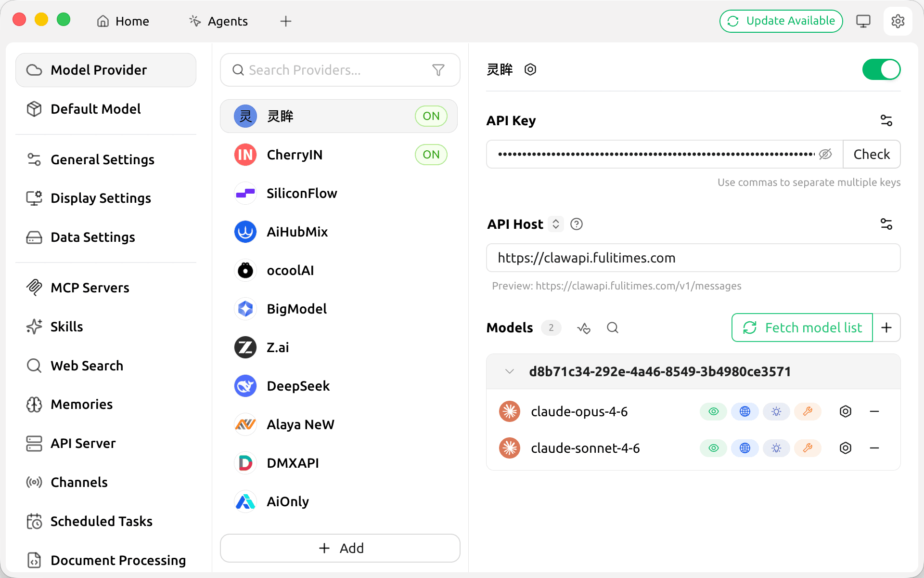Add a new provider
This screenshot has width=924, height=578.
click(340, 548)
